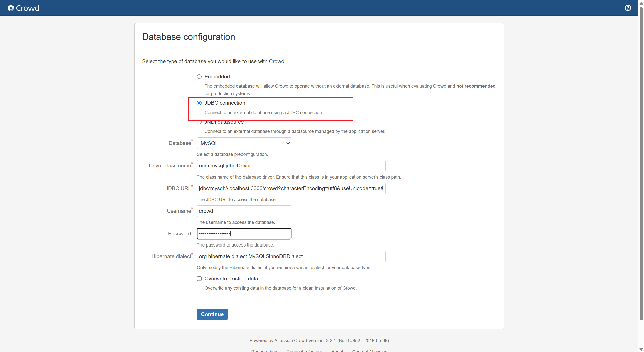
Task: Click the scrollbar down arrow
Action: 641,349
